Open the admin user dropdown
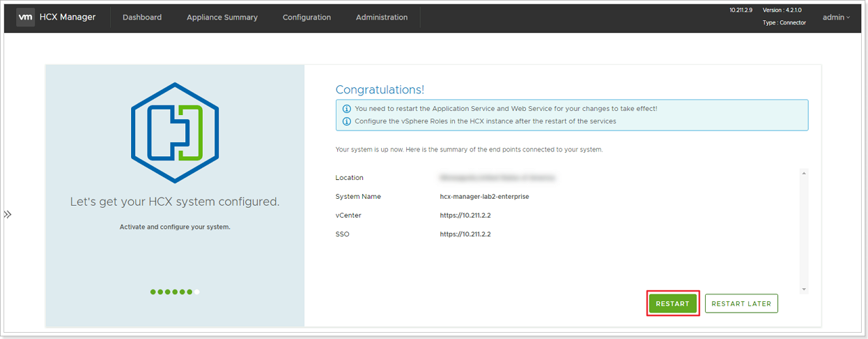 [x=836, y=17]
